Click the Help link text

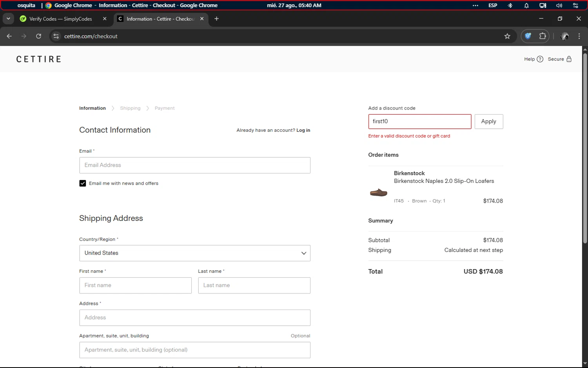coord(529,59)
